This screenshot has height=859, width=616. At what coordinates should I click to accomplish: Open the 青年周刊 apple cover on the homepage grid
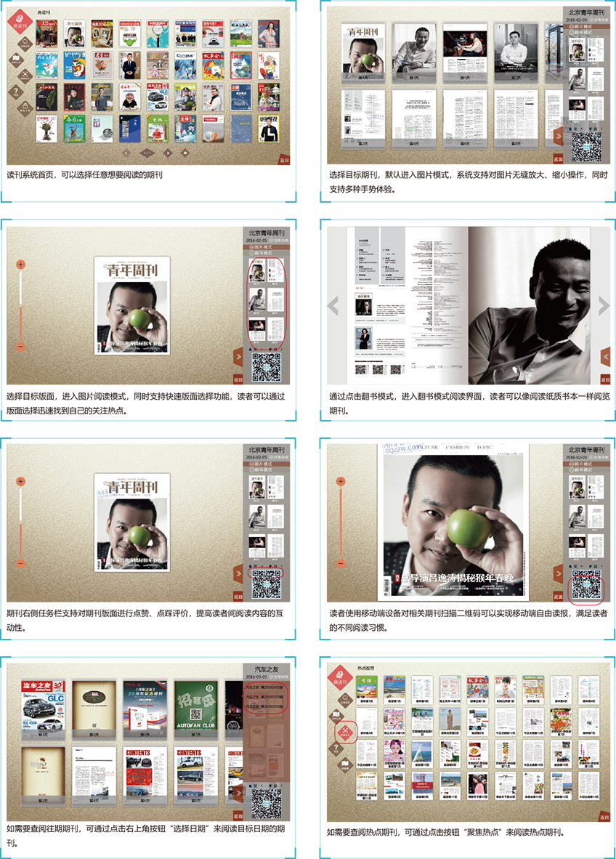point(75,34)
